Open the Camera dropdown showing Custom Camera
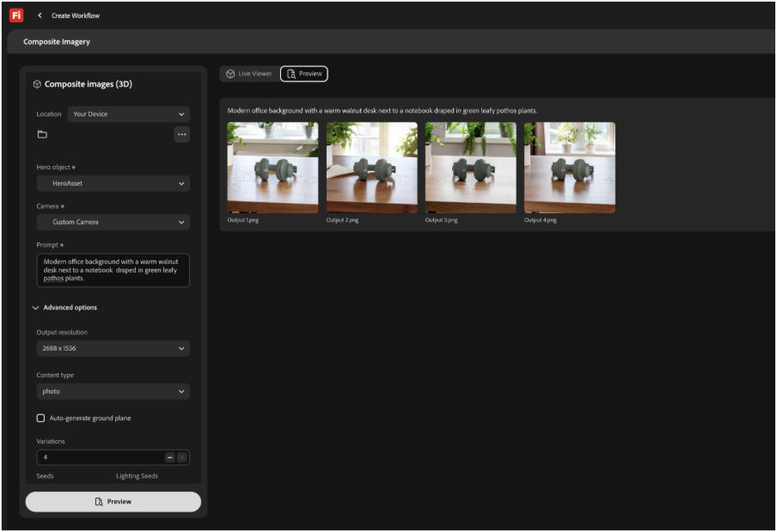 113,222
